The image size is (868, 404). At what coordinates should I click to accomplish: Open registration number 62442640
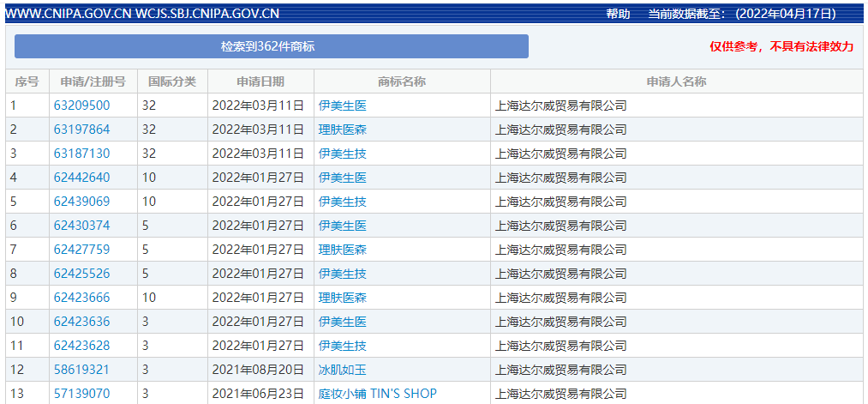pyautogui.click(x=82, y=178)
